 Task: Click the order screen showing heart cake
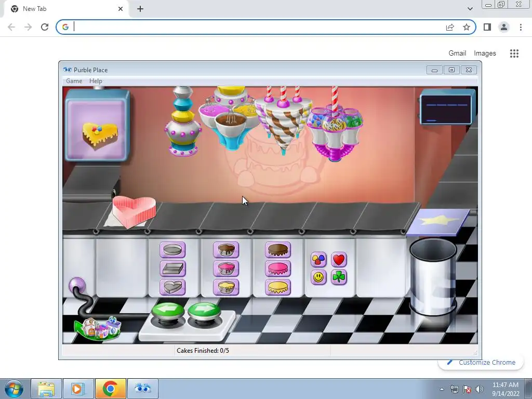pyautogui.click(x=98, y=126)
